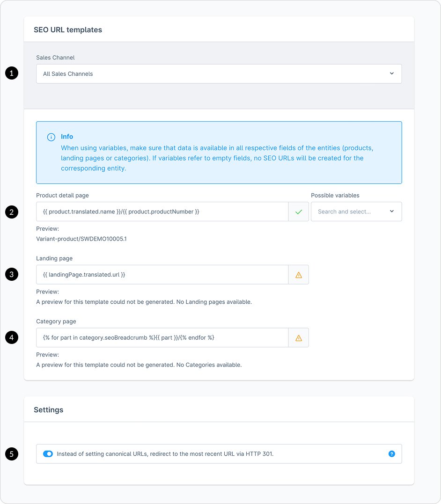This screenshot has height=504, width=441.
Task: Click numbered marker 5 beside the redirect setting
Action: [12, 453]
